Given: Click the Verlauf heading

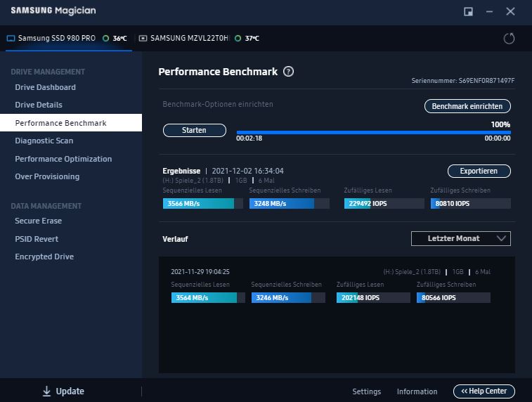Looking at the screenshot, I should coord(175,239).
